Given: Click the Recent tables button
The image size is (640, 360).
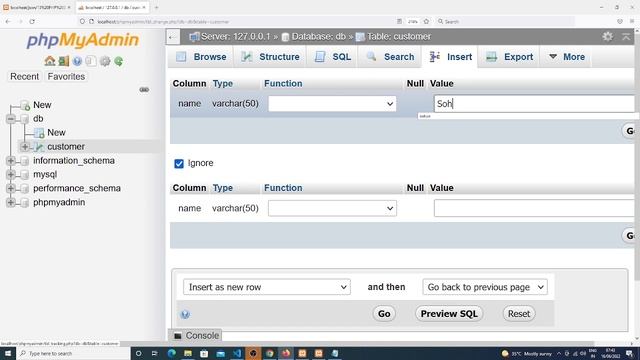Looking at the screenshot, I should (x=24, y=76).
